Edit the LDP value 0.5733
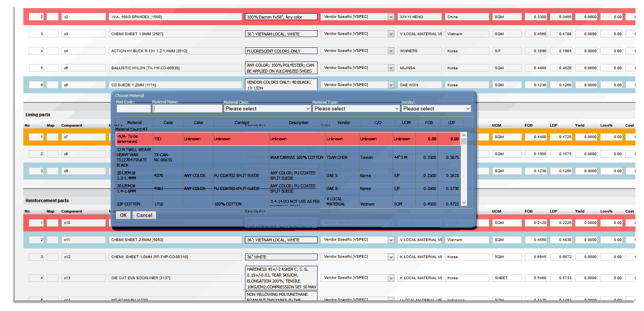The width and height of the screenshot is (644, 311). point(561,278)
